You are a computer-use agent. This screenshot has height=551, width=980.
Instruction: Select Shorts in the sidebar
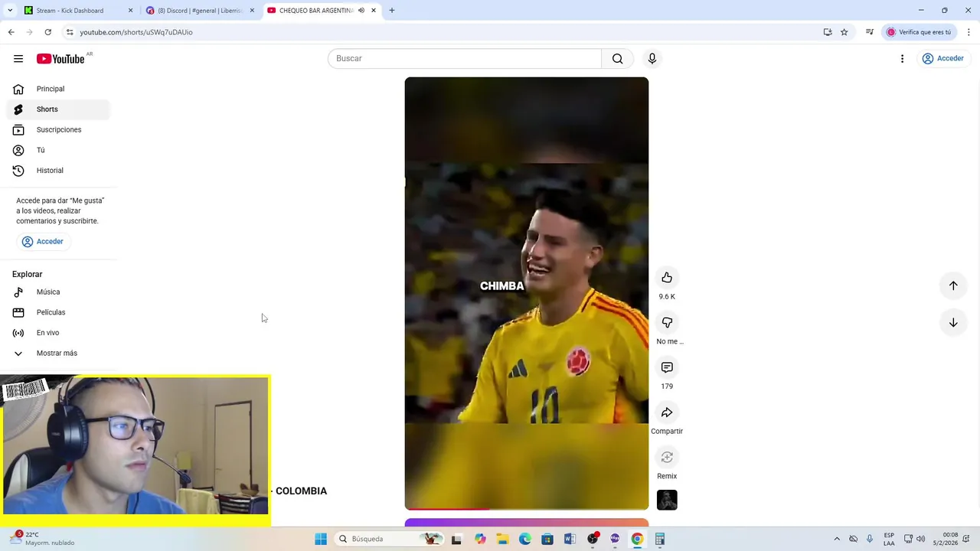58,109
